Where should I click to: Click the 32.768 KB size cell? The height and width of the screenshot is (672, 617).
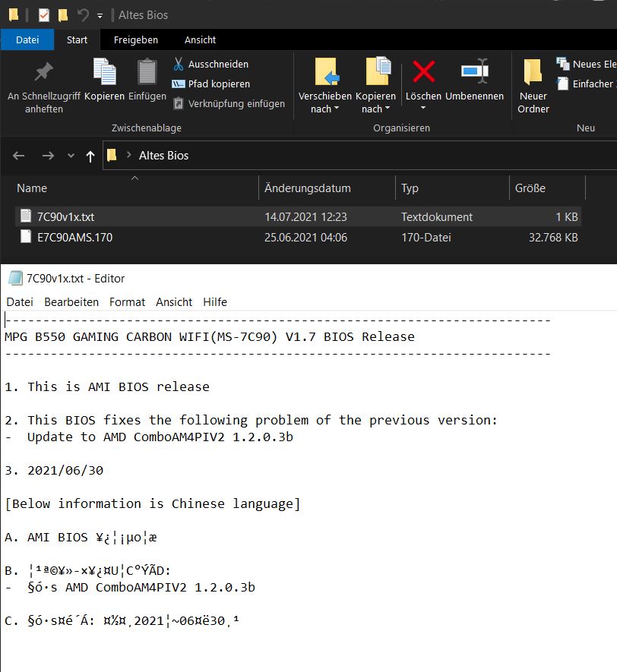pos(553,238)
